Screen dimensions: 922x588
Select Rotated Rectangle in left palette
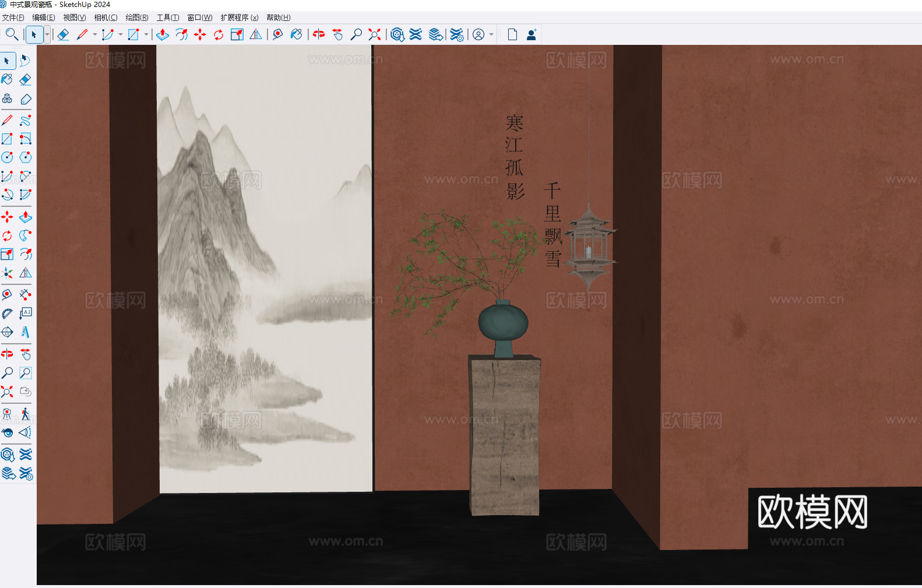click(x=25, y=139)
